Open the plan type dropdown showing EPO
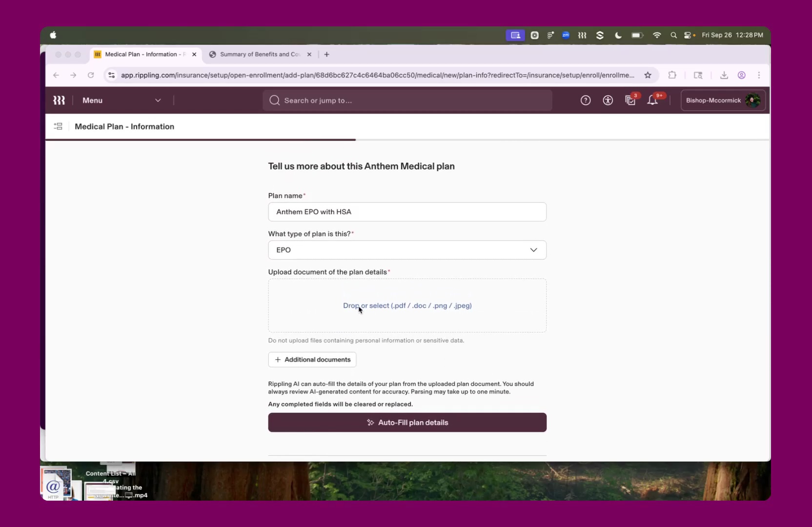This screenshot has width=812, height=527. coord(407,250)
